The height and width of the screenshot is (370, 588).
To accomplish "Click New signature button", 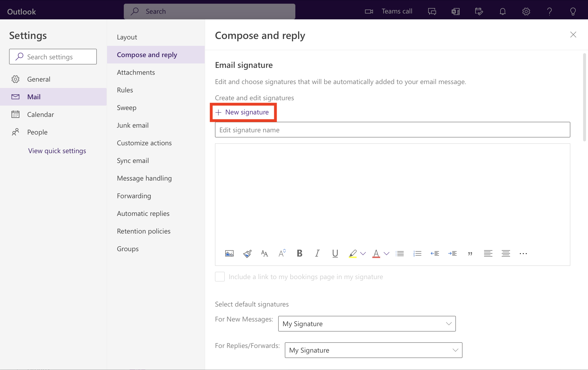I will [242, 112].
